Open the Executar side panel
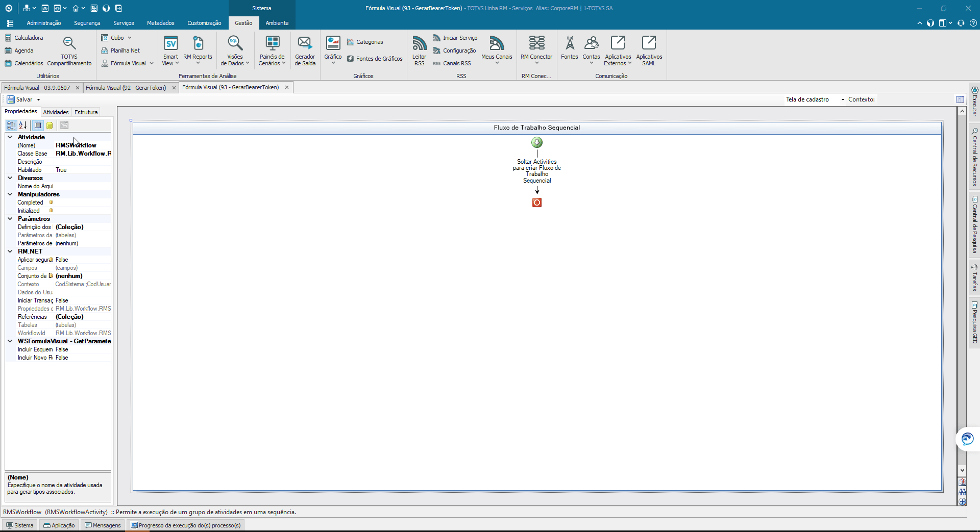 [x=974, y=101]
